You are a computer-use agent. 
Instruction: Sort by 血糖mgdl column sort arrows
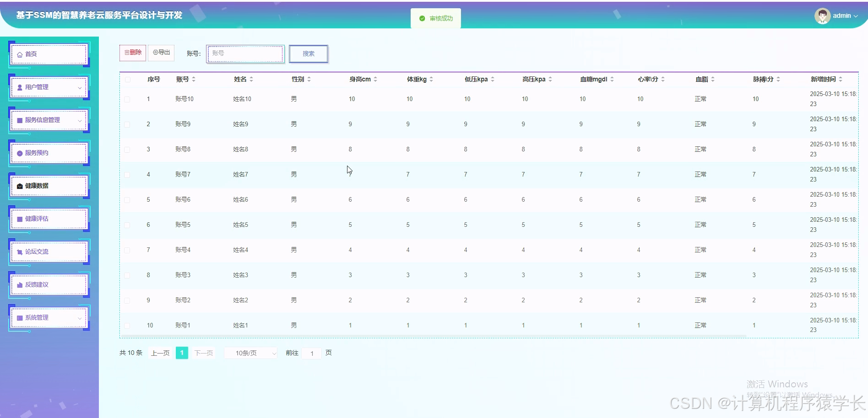coord(612,79)
